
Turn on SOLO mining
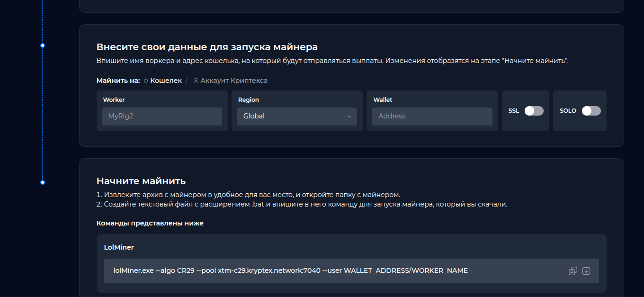pyautogui.click(x=590, y=110)
